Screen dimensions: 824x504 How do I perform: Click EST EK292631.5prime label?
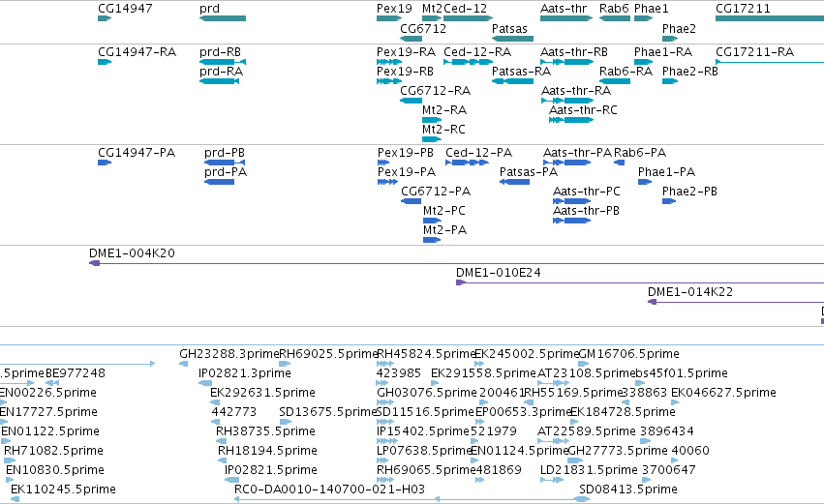click(262, 393)
